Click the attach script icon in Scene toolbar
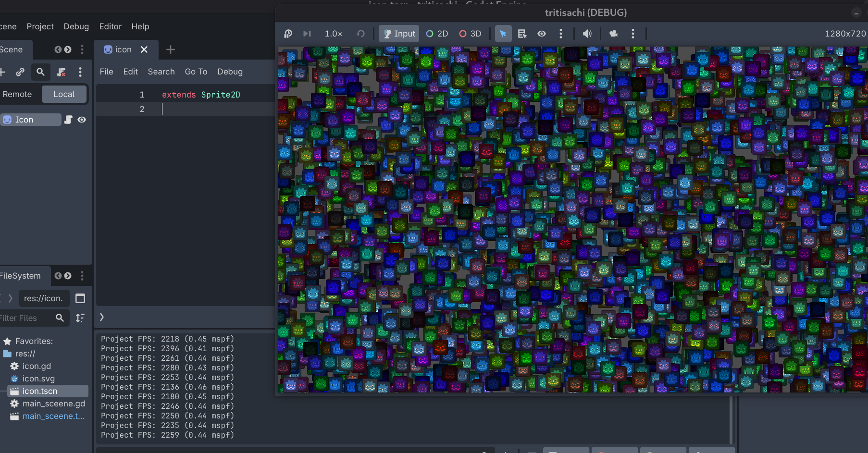Image resolution: width=868 pixels, height=453 pixels. 61,72
